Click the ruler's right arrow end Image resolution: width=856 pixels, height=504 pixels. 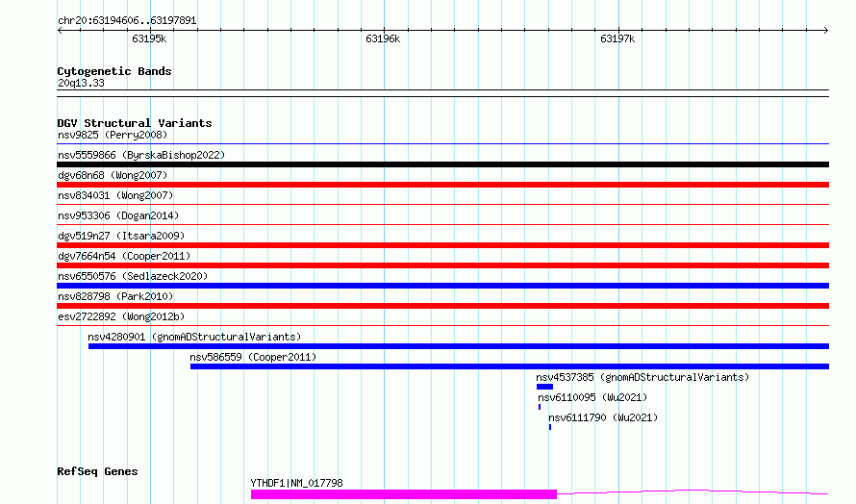826,30
